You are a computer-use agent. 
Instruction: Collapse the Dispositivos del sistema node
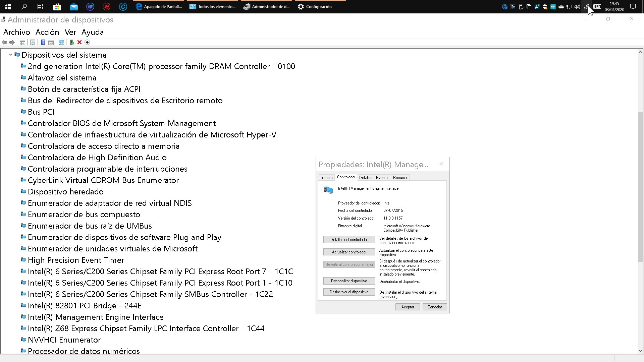coord(10,55)
